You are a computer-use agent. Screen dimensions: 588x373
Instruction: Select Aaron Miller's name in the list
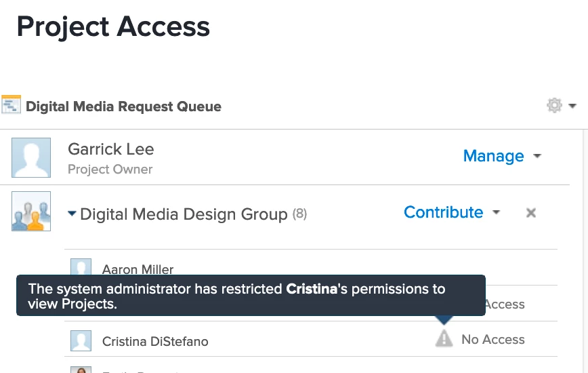pyautogui.click(x=138, y=269)
